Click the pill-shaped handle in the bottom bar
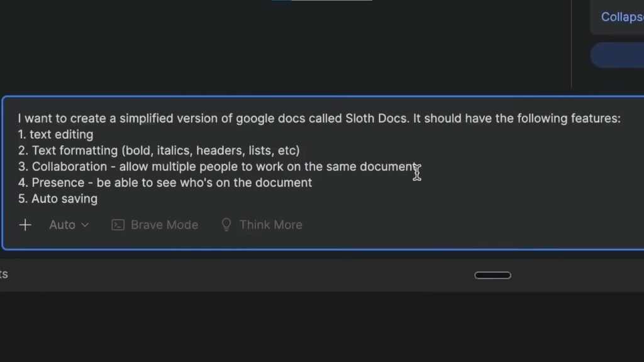 tap(492, 275)
